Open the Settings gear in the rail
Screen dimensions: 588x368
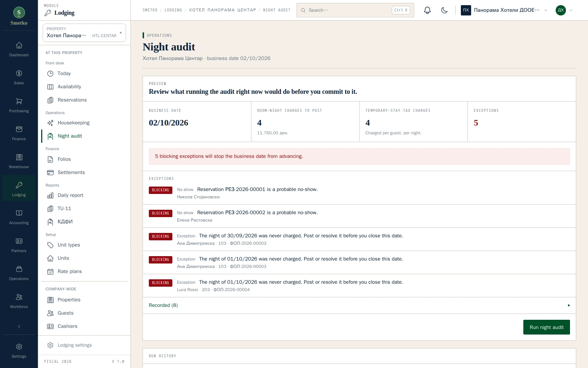(x=19, y=351)
